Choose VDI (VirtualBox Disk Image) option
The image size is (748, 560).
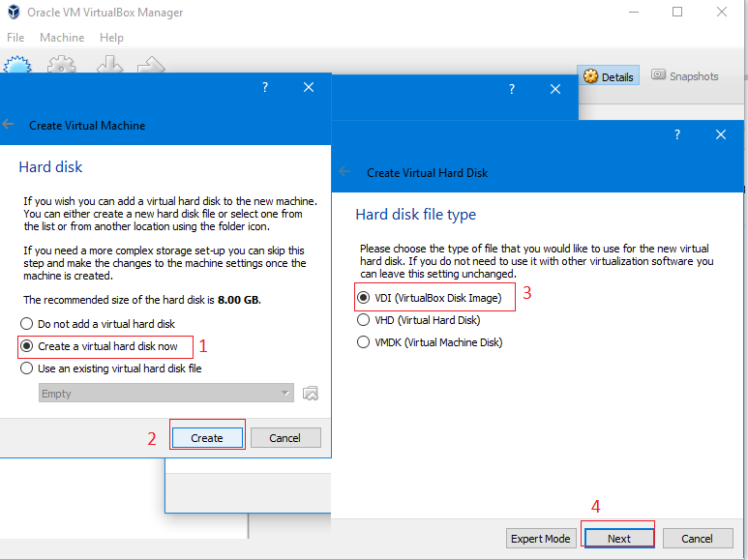[x=430, y=298]
